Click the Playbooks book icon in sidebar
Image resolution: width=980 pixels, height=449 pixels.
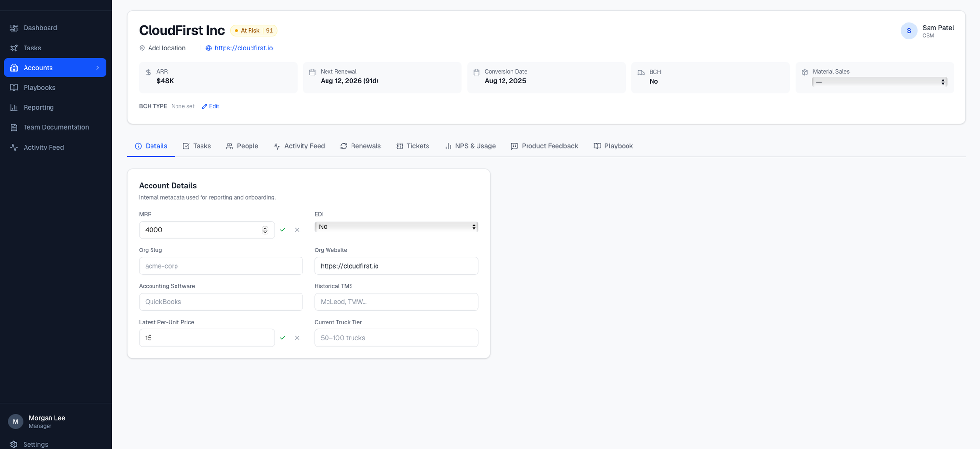click(x=14, y=87)
